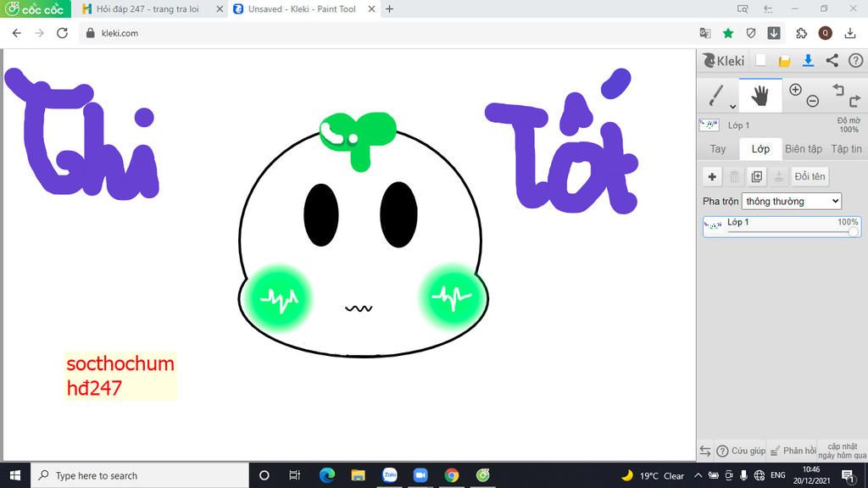Zoom out with the minus magnifier
This screenshot has width=868, height=488.
812,101
